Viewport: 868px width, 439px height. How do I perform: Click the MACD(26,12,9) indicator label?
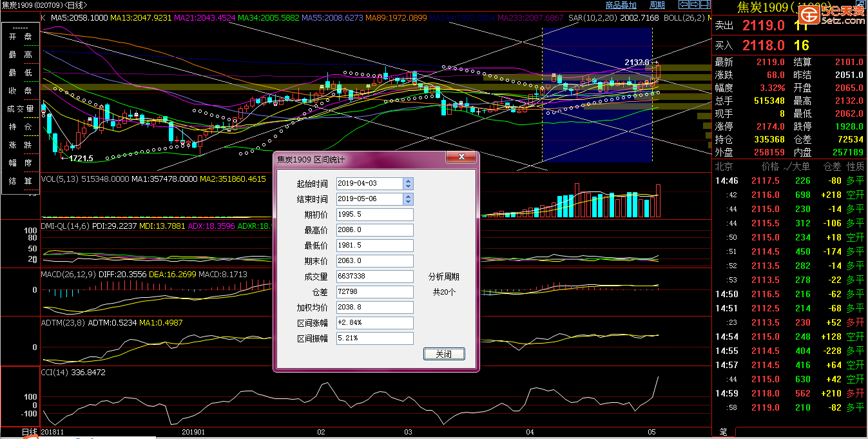click(69, 275)
